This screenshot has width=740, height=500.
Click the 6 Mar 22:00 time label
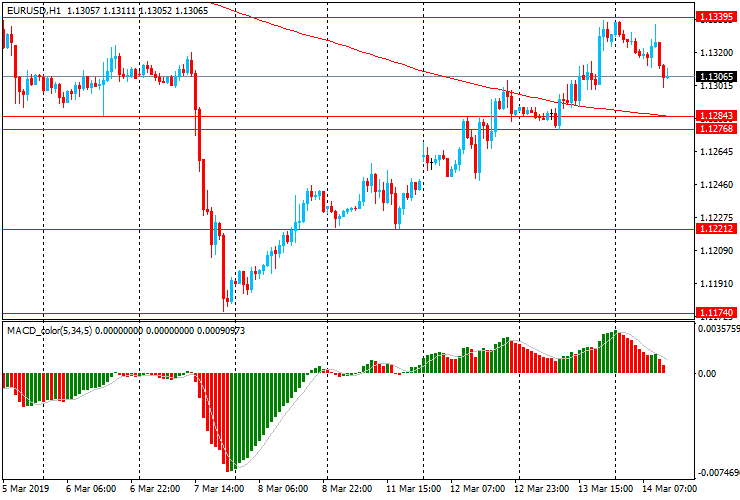coord(155,488)
